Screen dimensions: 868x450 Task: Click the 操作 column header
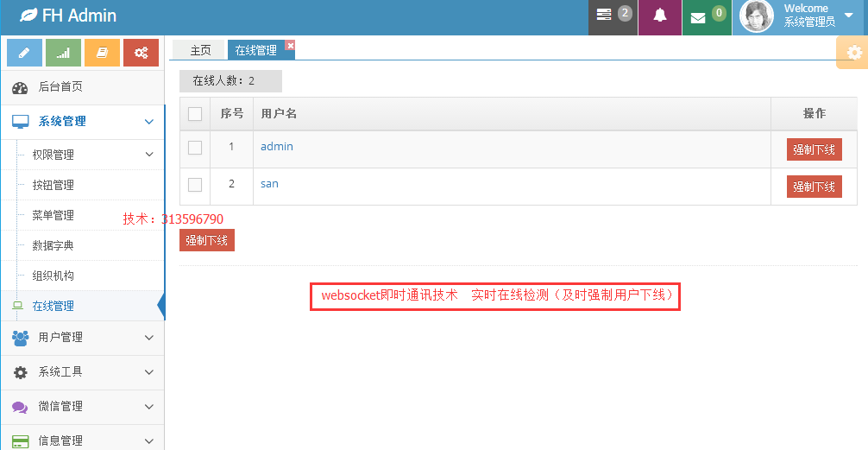[815, 114]
